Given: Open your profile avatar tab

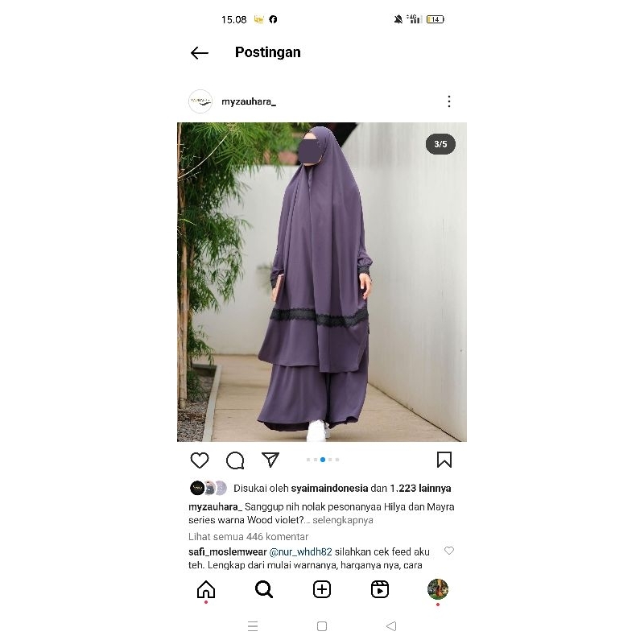Looking at the screenshot, I should [437, 589].
